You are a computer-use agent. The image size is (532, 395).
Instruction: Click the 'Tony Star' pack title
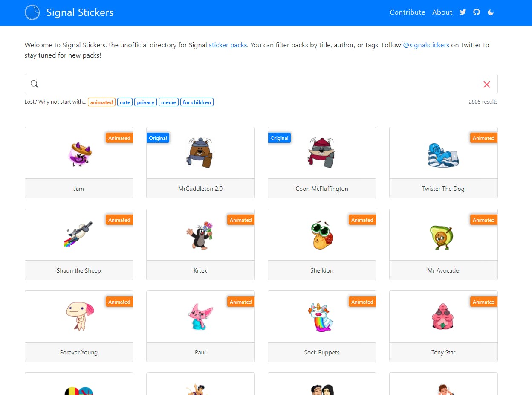tap(443, 352)
